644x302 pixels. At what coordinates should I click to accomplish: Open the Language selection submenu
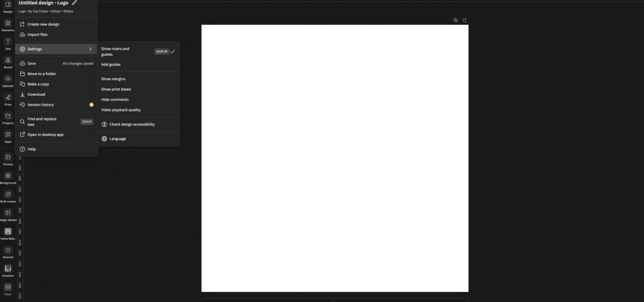pyautogui.click(x=138, y=139)
